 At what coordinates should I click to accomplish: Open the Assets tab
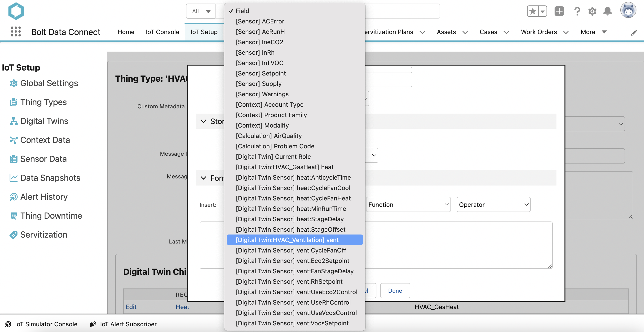click(x=446, y=32)
